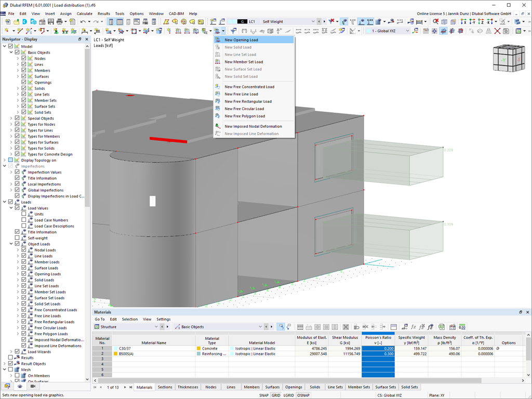Switch to the Sections tab

tap(165, 387)
